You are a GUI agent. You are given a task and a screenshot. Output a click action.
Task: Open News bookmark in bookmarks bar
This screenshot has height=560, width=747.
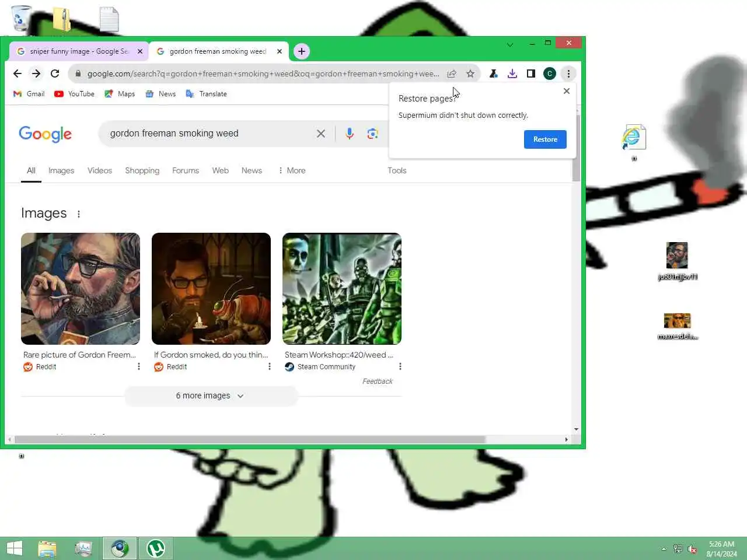[x=160, y=94]
